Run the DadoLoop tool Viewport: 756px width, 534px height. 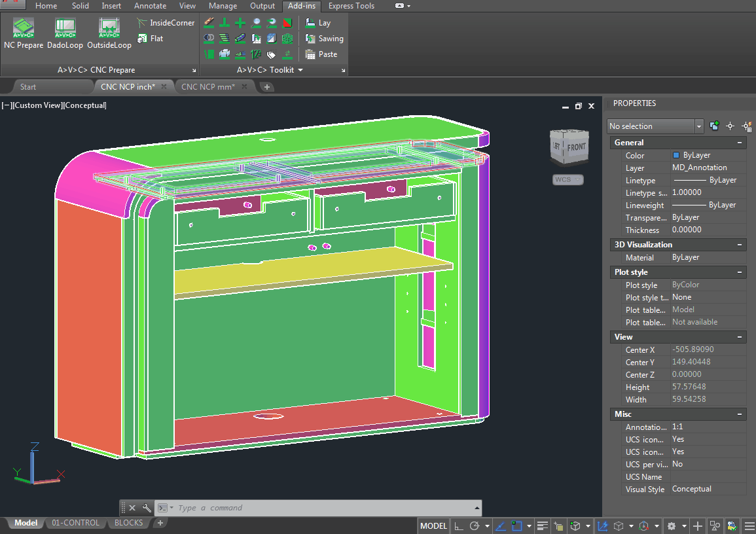[65, 28]
